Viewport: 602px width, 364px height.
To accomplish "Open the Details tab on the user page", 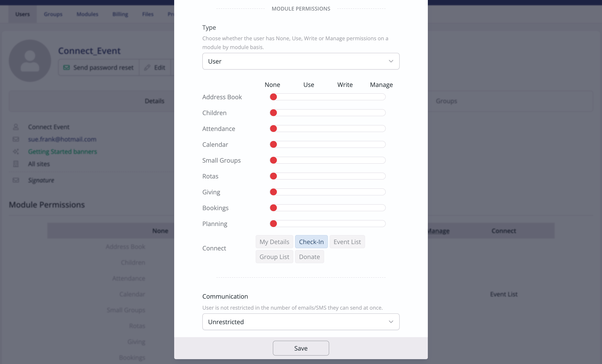I will (154, 101).
